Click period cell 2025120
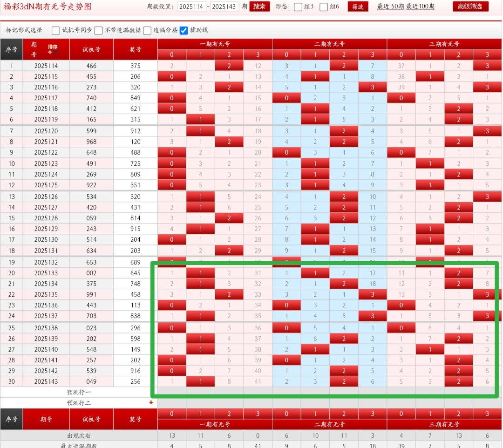The width and height of the screenshot is (503, 448). pos(46,131)
